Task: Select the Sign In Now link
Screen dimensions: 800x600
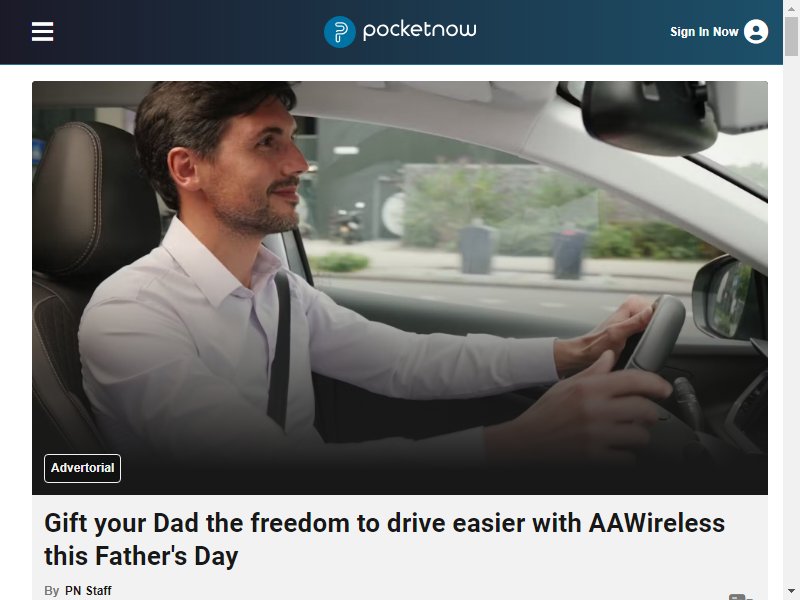Action: 704,32
